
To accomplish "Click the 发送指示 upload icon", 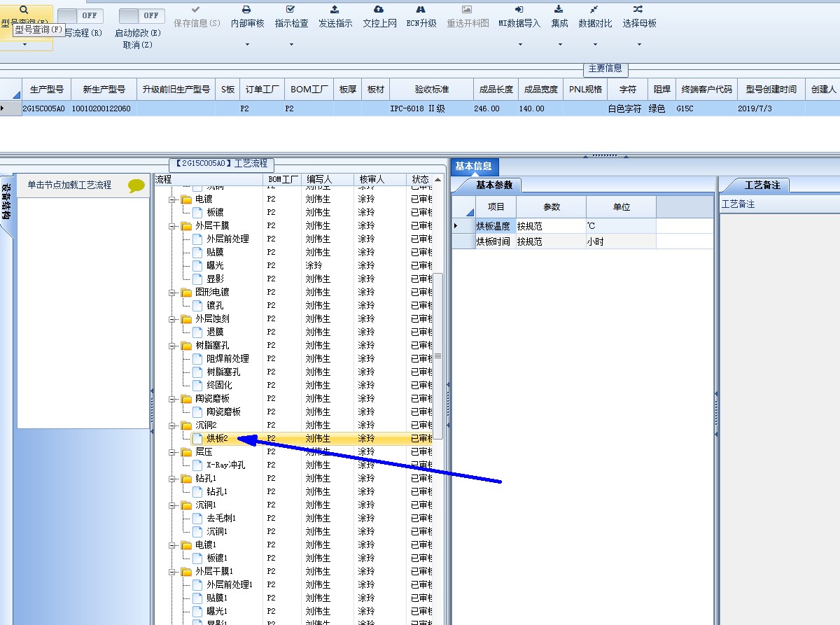I will [335, 9].
